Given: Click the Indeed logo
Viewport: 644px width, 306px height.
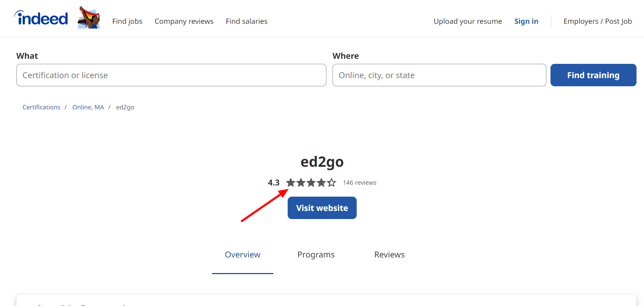Looking at the screenshot, I should 40,18.
